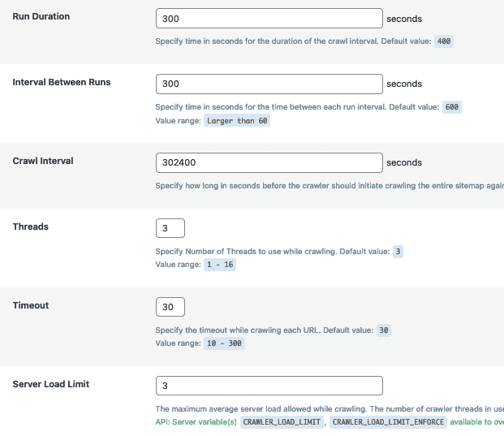
Task: Click the '1 - 16' value range tag
Action: click(218, 265)
